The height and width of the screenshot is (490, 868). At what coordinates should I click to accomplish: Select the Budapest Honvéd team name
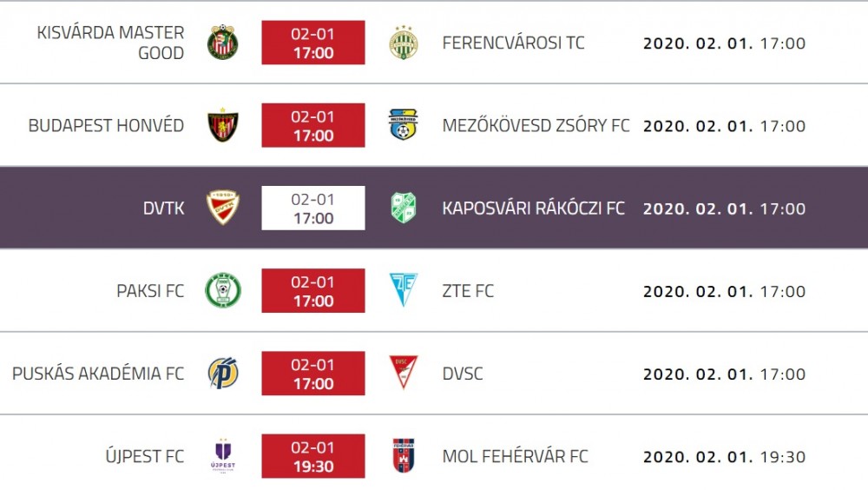[x=106, y=125]
